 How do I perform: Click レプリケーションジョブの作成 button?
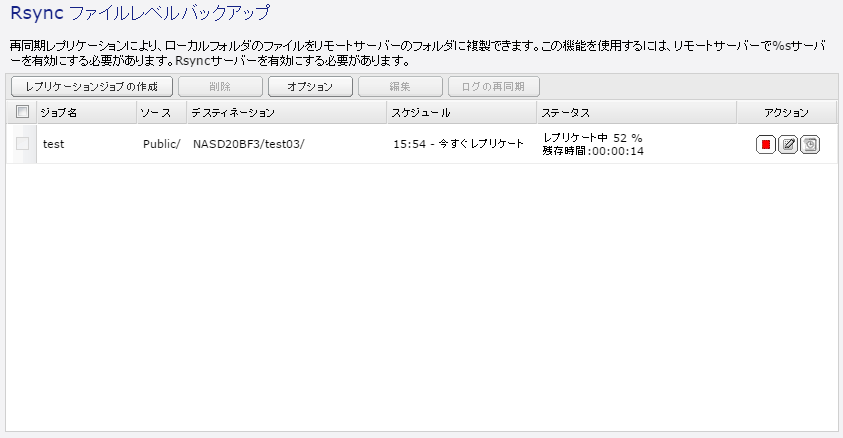(x=92, y=87)
